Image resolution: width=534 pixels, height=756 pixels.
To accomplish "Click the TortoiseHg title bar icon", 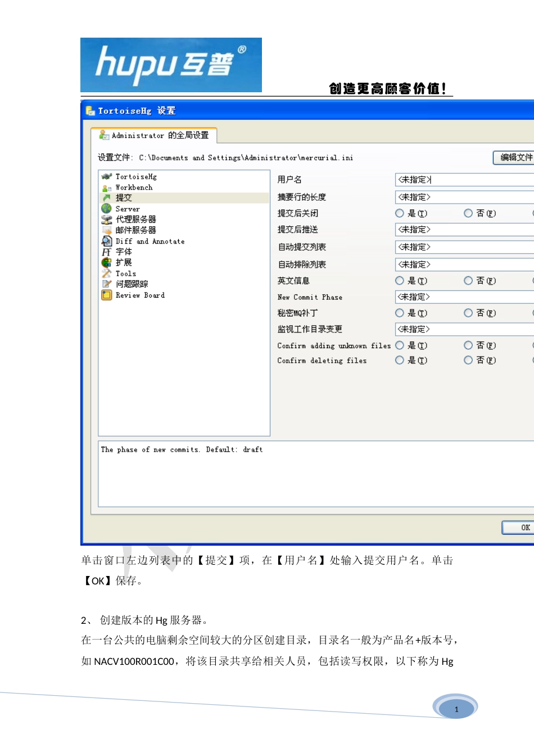I will pos(90,111).
